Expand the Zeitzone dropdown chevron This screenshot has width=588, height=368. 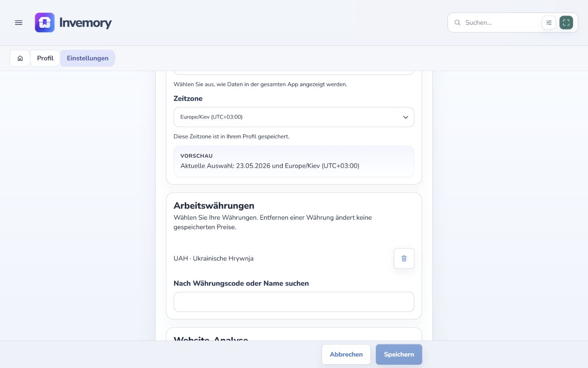tap(405, 117)
